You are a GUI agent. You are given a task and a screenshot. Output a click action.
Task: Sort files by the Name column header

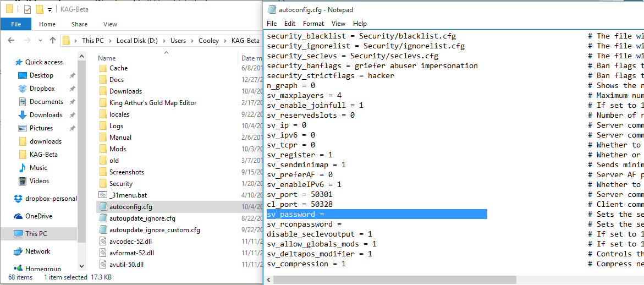tap(107, 58)
